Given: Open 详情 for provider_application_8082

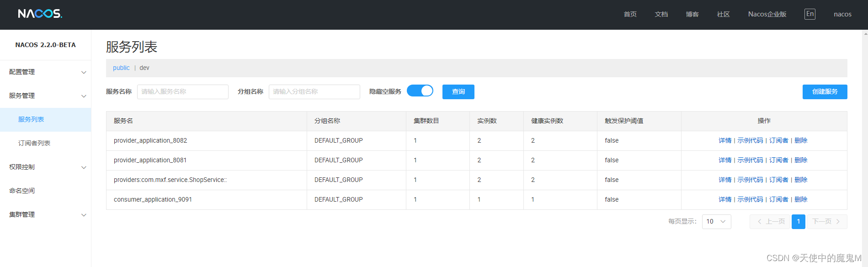Looking at the screenshot, I should click(725, 140).
